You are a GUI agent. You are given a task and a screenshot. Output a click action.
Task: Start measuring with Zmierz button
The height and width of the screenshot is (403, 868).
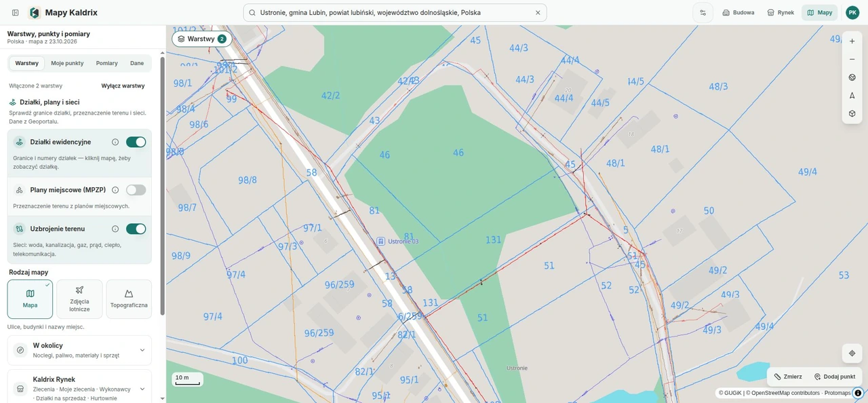point(788,377)
